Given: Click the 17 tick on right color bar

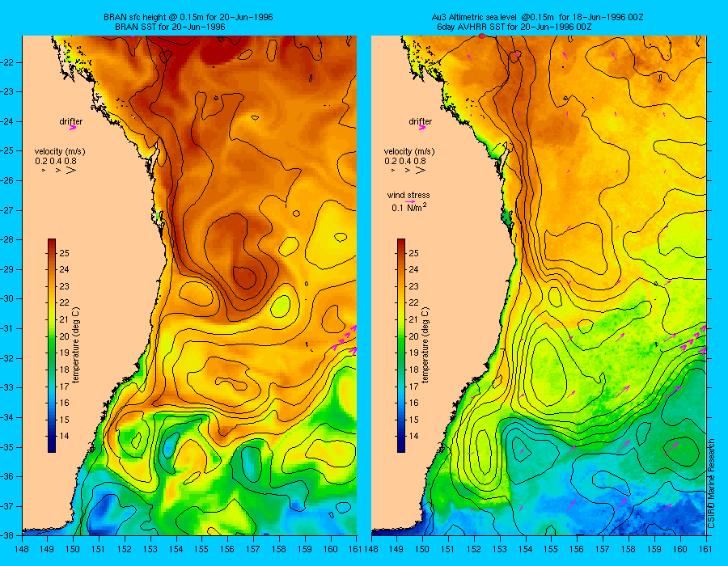Looking at the screenshot, I should 413,386.
